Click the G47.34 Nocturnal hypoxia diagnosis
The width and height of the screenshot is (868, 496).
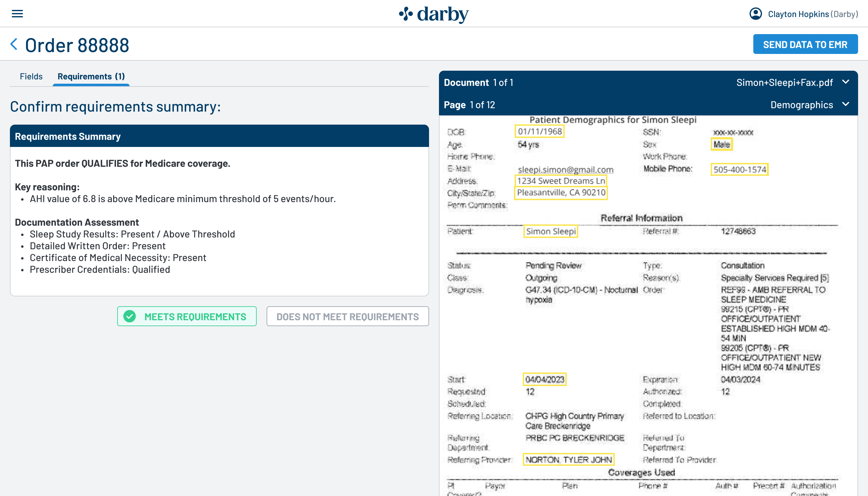point(581,295)
